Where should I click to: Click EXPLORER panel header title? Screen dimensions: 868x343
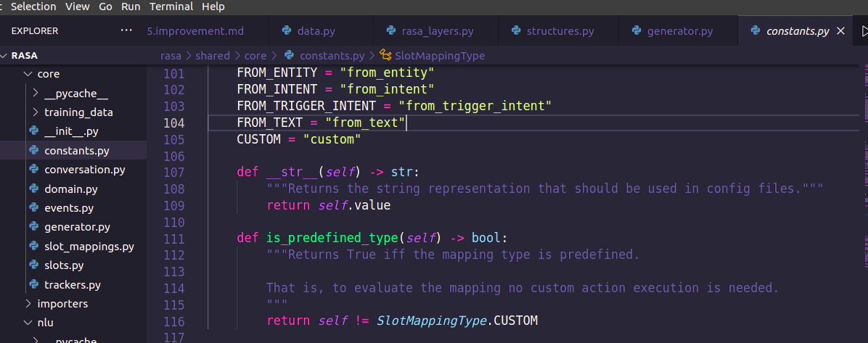34,31
